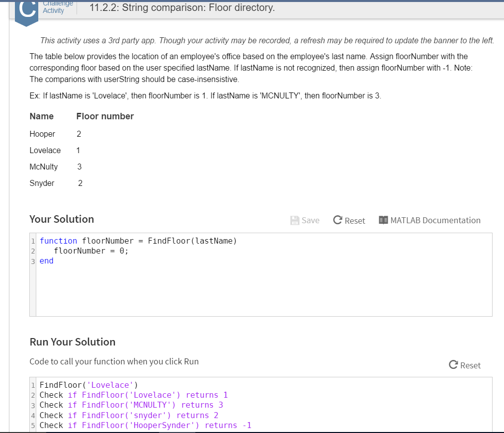The width and height of the screenshot is (504, 433).
Task: Click the Check FindFloor('snyder') returns 2 line
Action: [x=129, y=415]
